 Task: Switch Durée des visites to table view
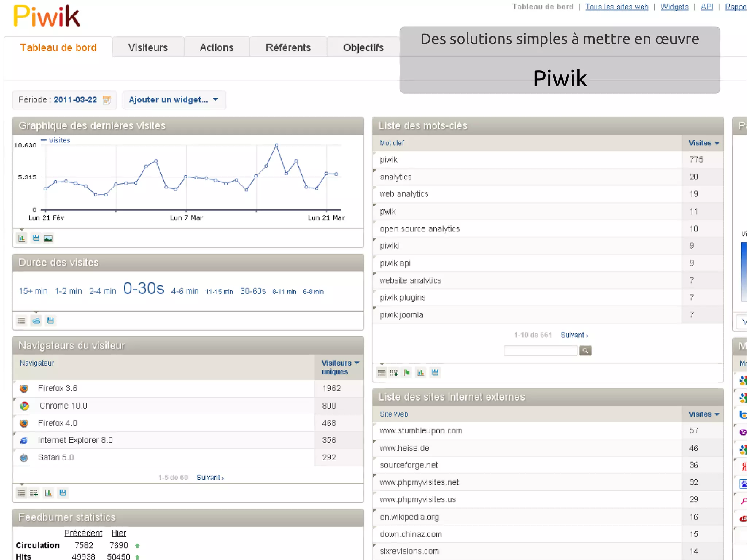pos(22,321)
